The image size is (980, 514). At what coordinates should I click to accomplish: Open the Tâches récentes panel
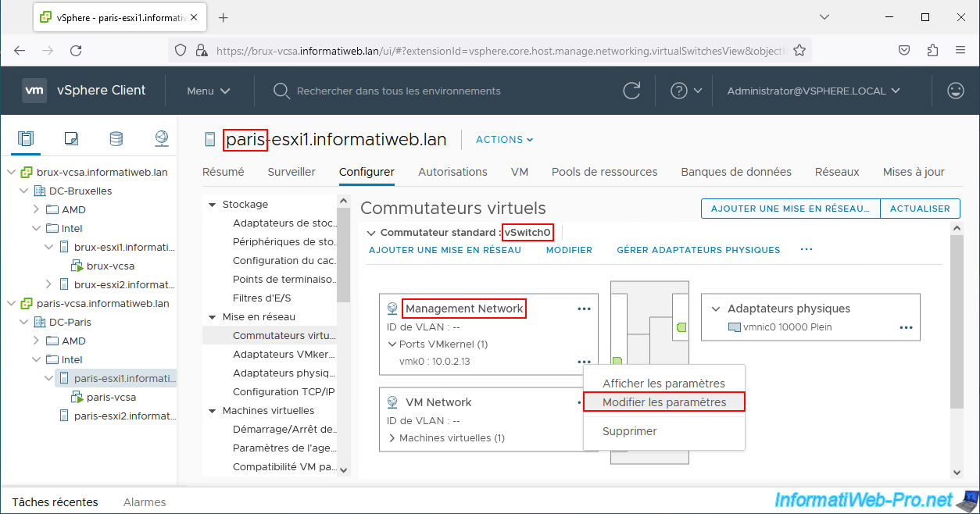coord(55,502)
